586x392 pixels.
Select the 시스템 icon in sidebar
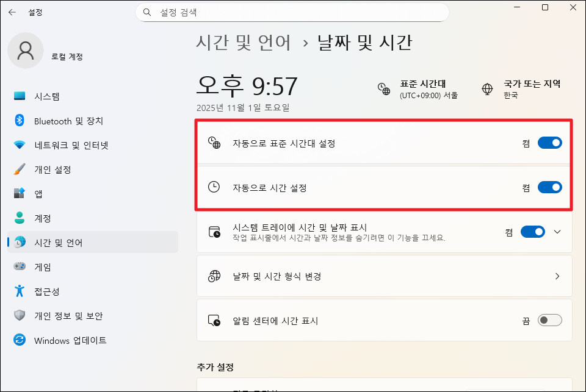18,96
